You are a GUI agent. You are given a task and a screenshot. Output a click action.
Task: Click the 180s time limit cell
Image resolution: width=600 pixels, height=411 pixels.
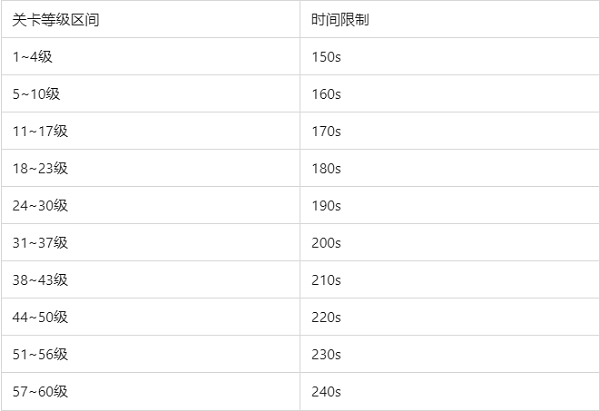327,168
